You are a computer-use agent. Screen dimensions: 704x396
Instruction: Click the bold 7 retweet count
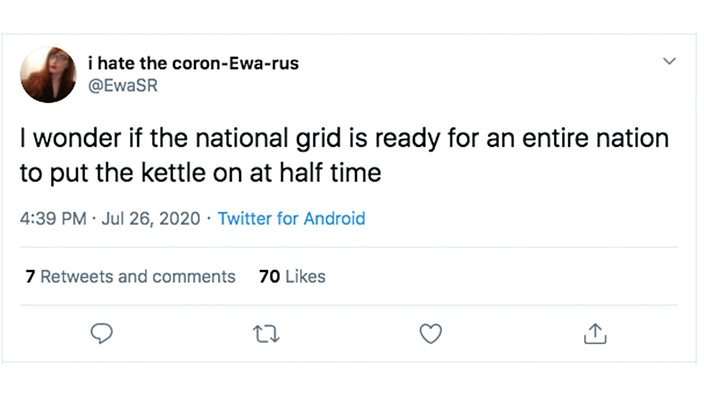coord(30,277)
